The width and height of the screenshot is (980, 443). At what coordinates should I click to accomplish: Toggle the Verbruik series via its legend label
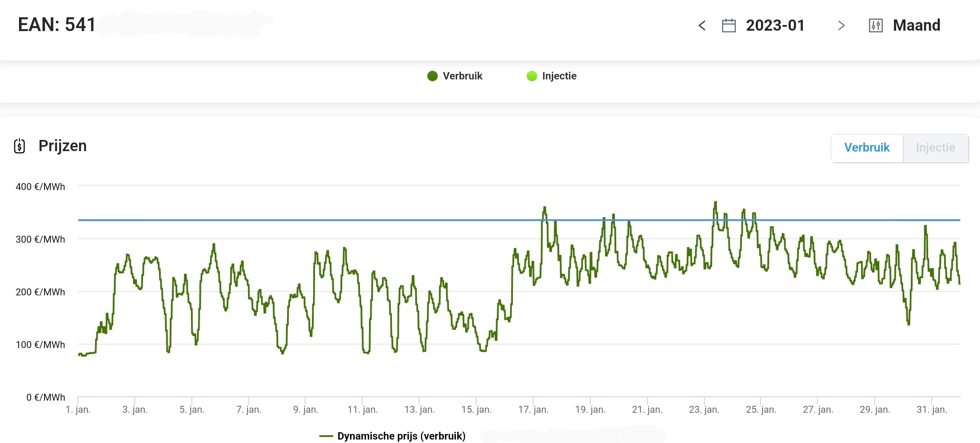tap(462, 76)
